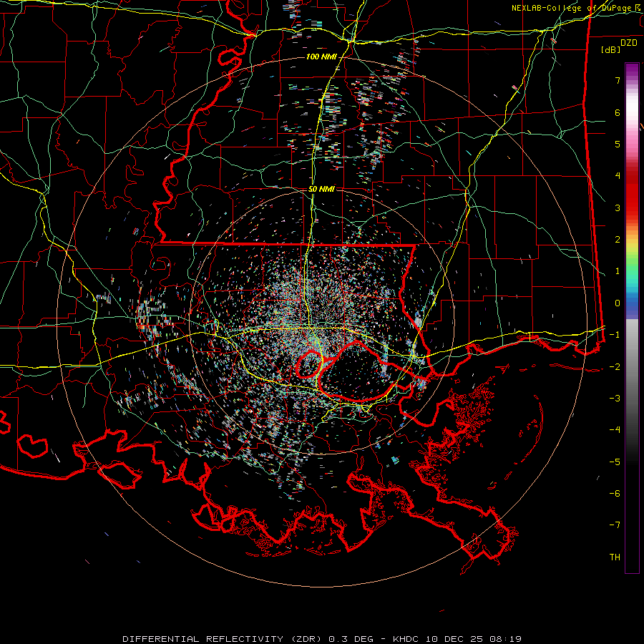644x644 pixels.
Task: Click the TH threshold label on scale
Action: tap(615, 557)
